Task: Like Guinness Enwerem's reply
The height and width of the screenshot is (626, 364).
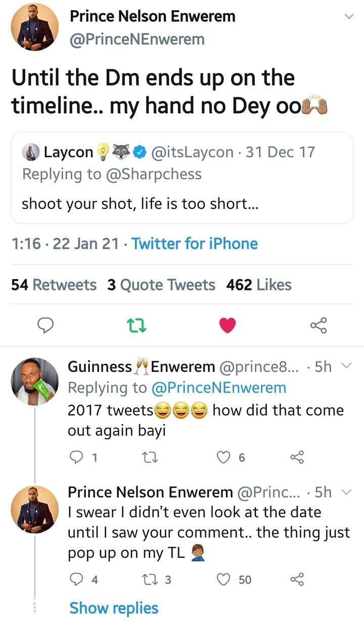Action: pos(224,458)
